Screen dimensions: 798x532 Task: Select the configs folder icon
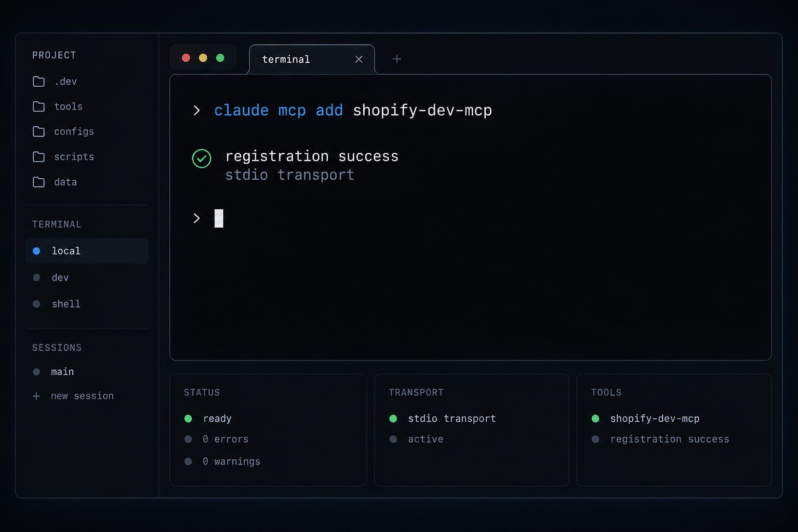pyautogui.click(x=38, y=131)
